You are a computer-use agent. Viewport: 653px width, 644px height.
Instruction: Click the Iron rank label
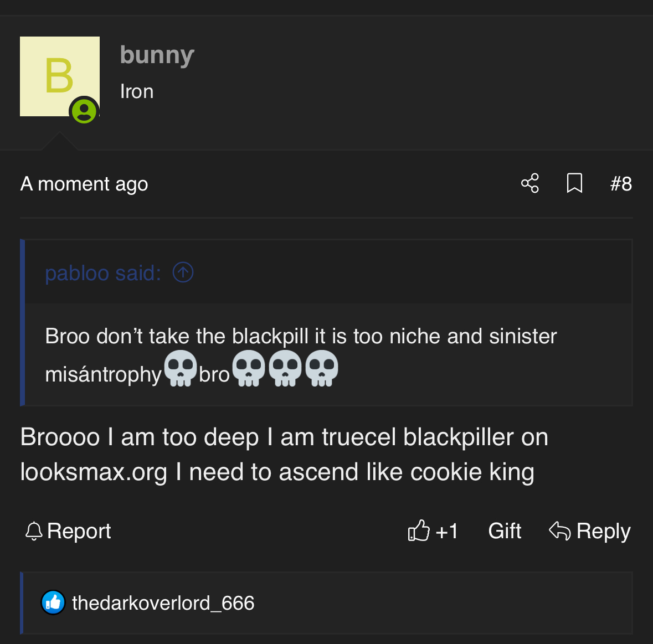[137, 91]
